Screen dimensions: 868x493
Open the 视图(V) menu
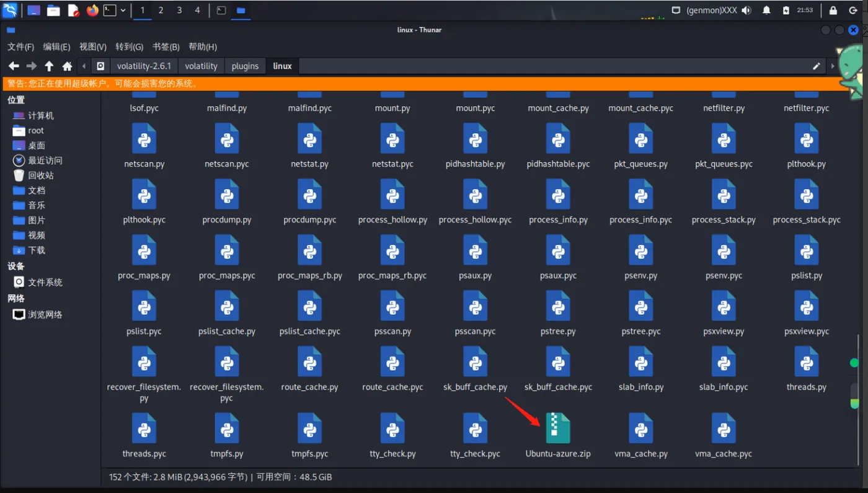point(93,47)
